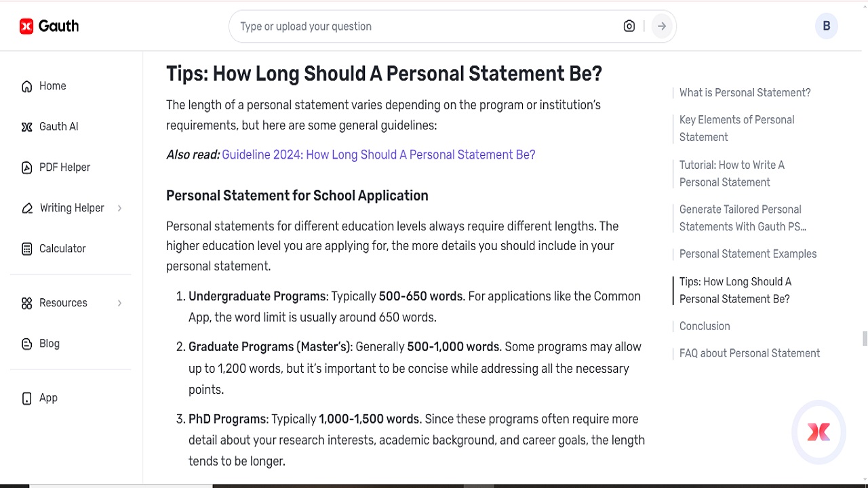Click the arrow submit button in the search bar

tap(661, 26)
